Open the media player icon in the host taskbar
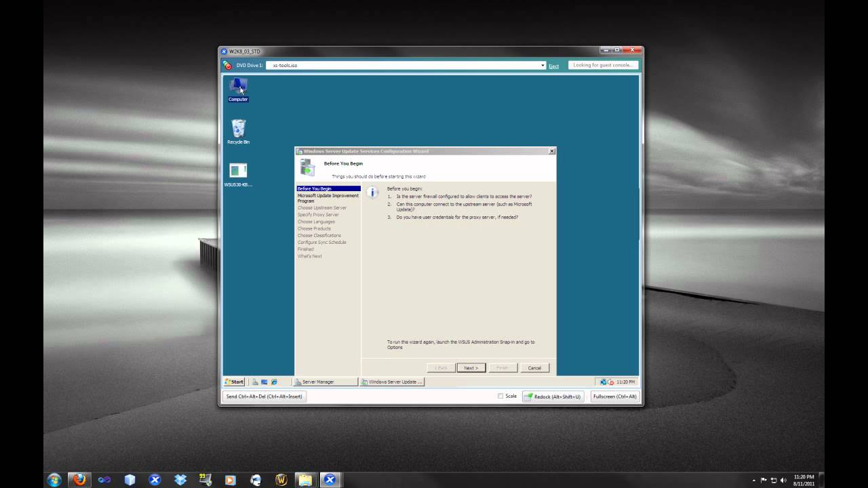The image size is (868, 488). 230,480
